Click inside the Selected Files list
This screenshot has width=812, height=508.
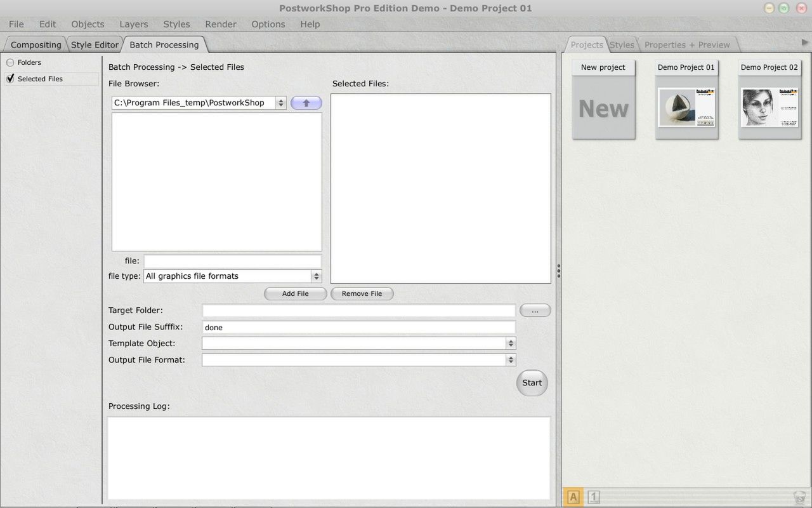[x=441, y=189]
